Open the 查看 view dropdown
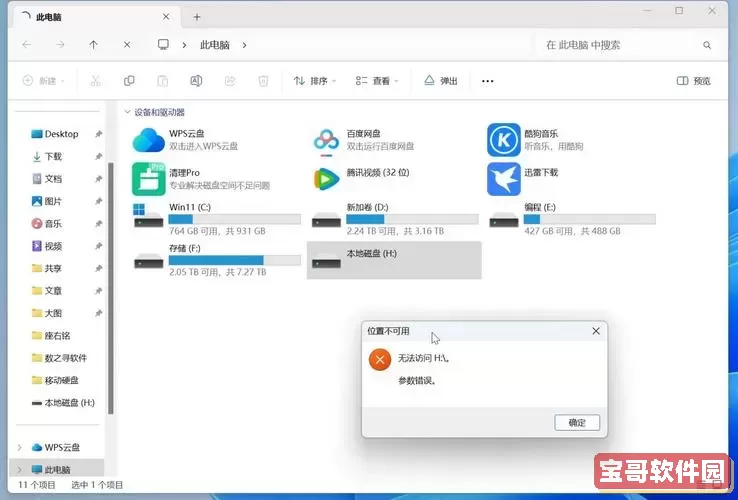 pos(377,81)
